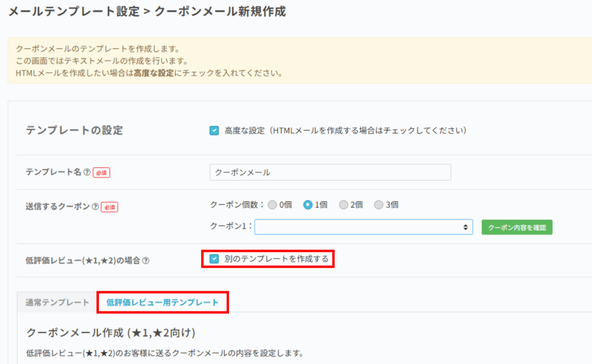Click the 必須 badge beside 送信するクーポン
The height and width of the screenshot is (364, 592).
pyautogui.click(x=109, y=207)
